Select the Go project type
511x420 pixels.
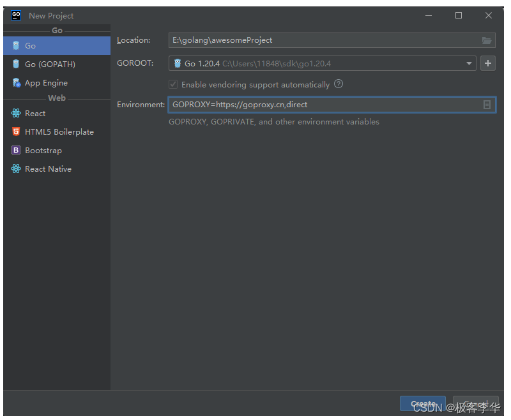[x=57, y=45]
